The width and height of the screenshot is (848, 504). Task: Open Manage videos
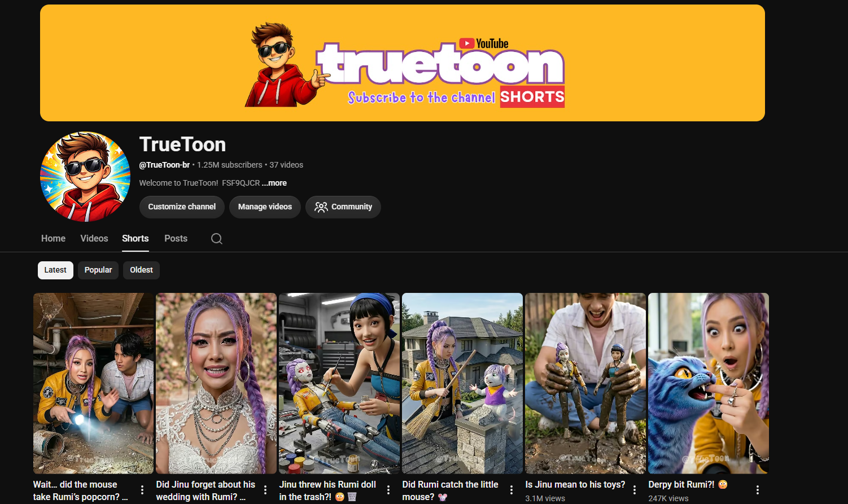[265, 207]
